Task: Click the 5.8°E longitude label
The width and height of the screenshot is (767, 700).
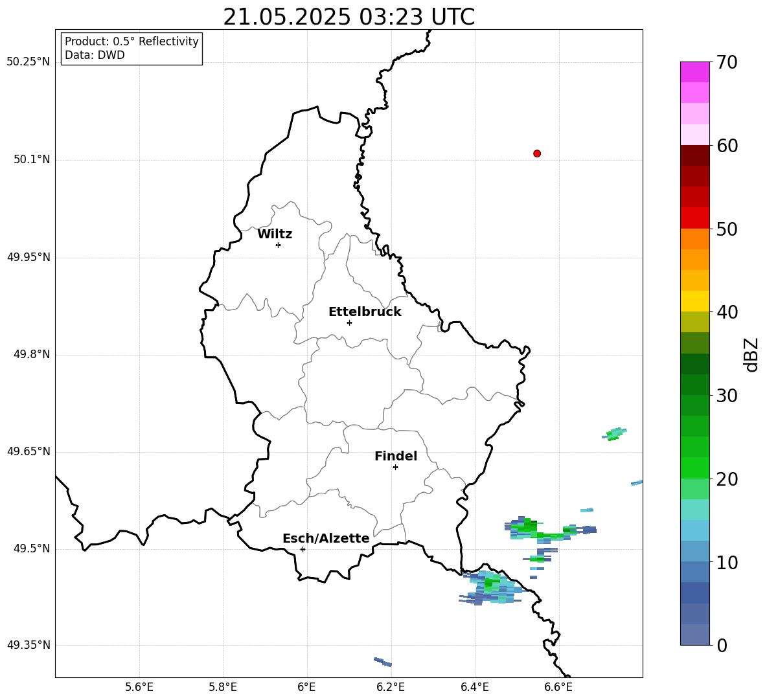Action: 223,687
